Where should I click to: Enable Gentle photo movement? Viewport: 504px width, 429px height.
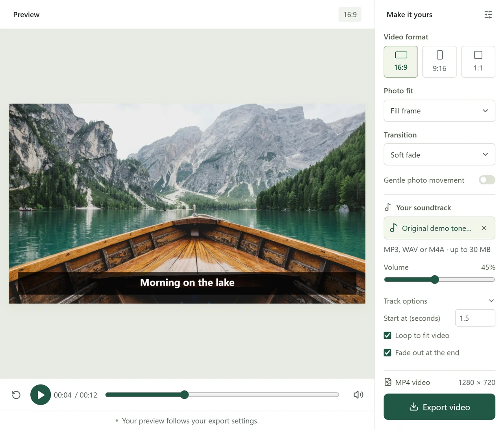tap(487, 180)
